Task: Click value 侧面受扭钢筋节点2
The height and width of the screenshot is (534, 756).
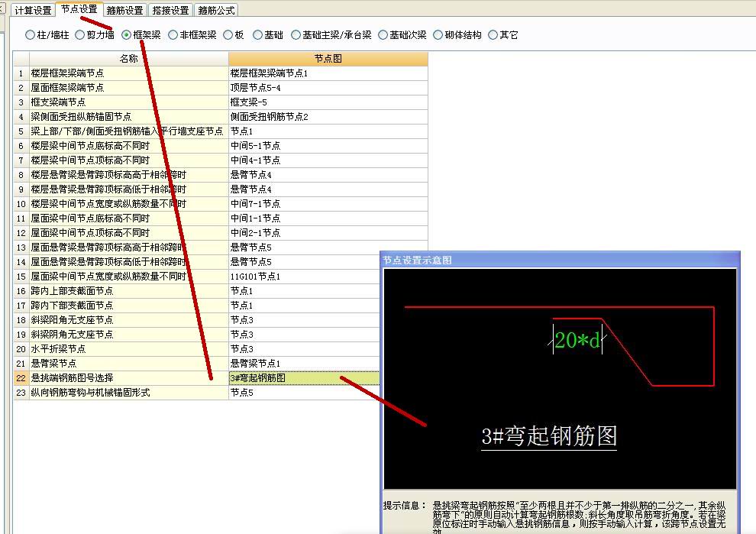Action: tap(328, 117)
